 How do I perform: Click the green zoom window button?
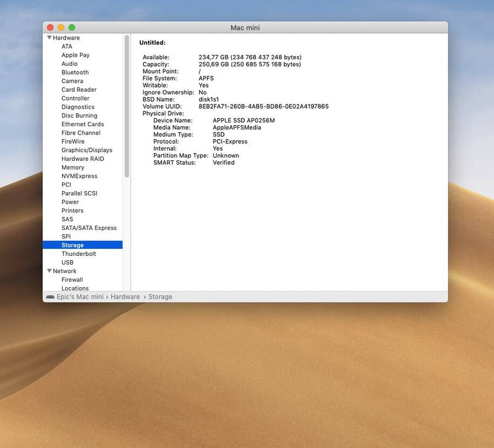pyautogui.click(x=72, y=27)
